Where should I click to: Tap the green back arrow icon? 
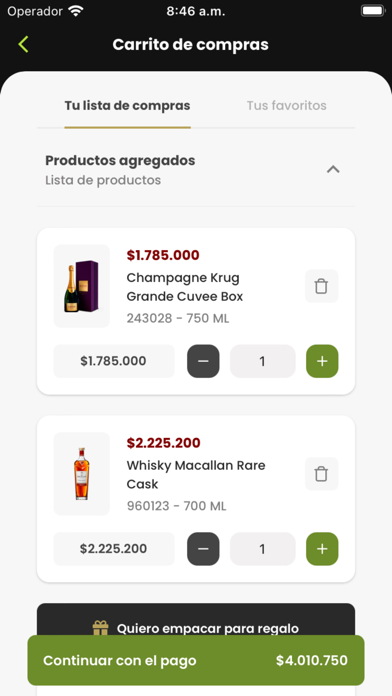tap(24, 44)
